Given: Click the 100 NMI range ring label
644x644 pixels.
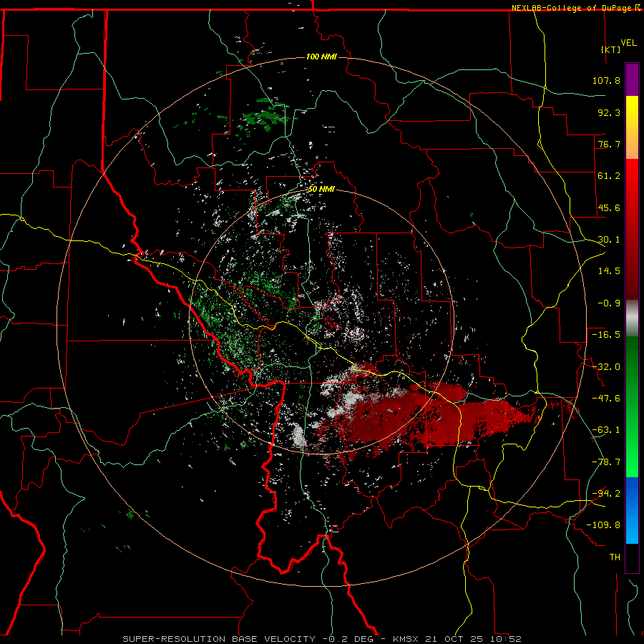Looking at the screenshot, I should (321, 57).
